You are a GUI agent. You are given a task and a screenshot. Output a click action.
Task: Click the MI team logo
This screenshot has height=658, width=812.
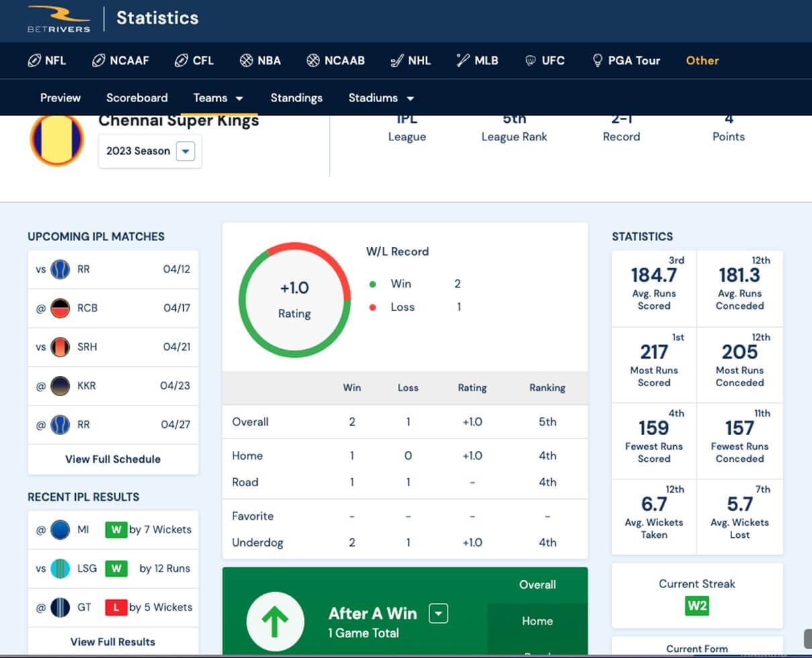[60, 530]
